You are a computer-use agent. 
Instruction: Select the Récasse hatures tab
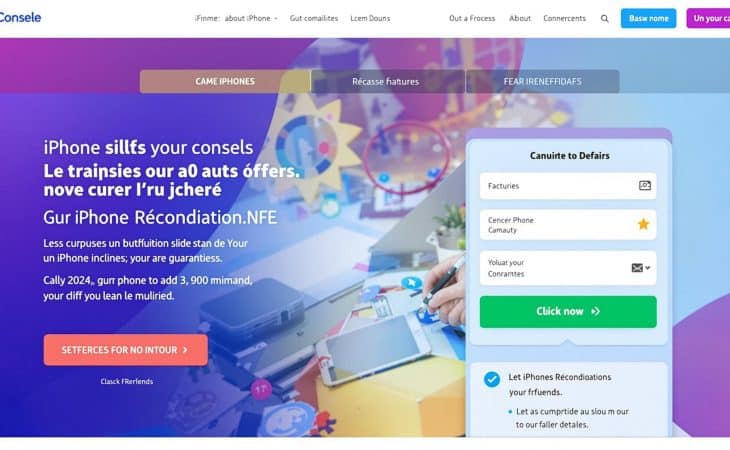point(385,81)
